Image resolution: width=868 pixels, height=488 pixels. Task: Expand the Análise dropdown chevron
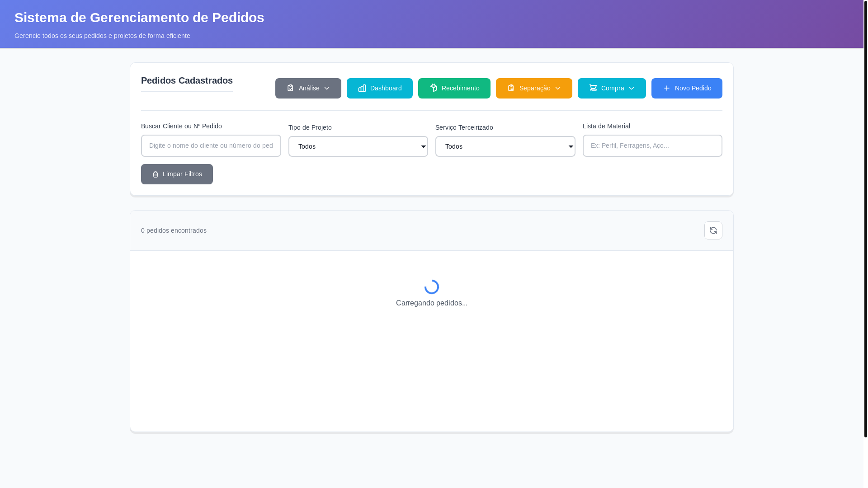327,89
